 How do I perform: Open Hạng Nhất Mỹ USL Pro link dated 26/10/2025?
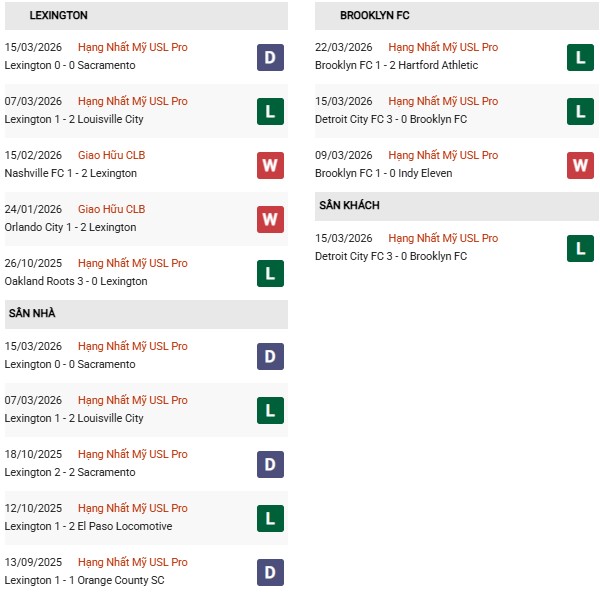[x=132, y=263]
